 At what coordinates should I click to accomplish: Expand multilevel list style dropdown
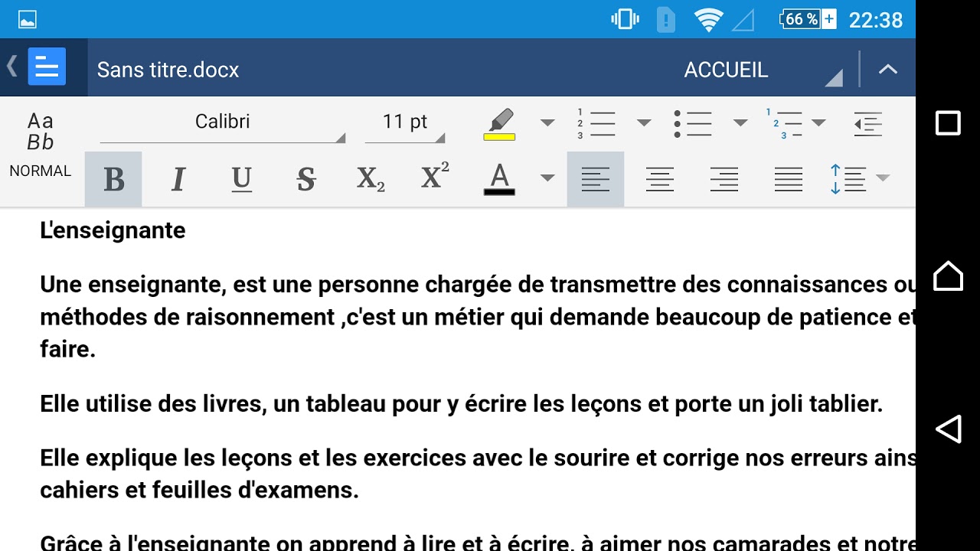(818, 122)
